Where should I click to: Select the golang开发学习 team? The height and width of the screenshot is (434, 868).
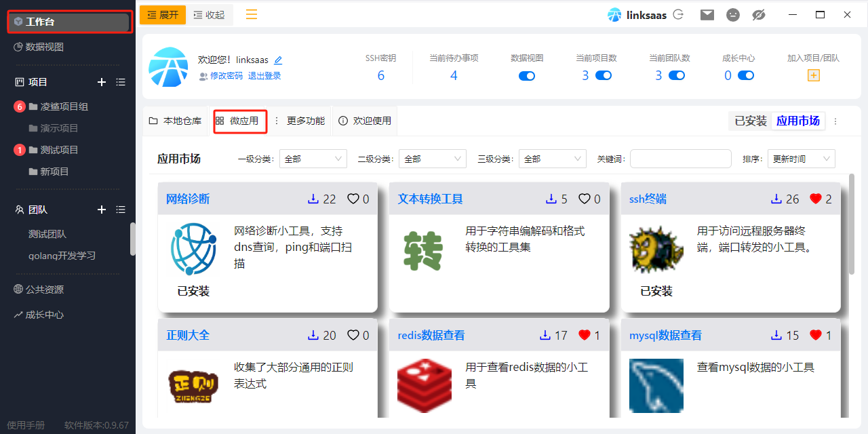point(62,256)
